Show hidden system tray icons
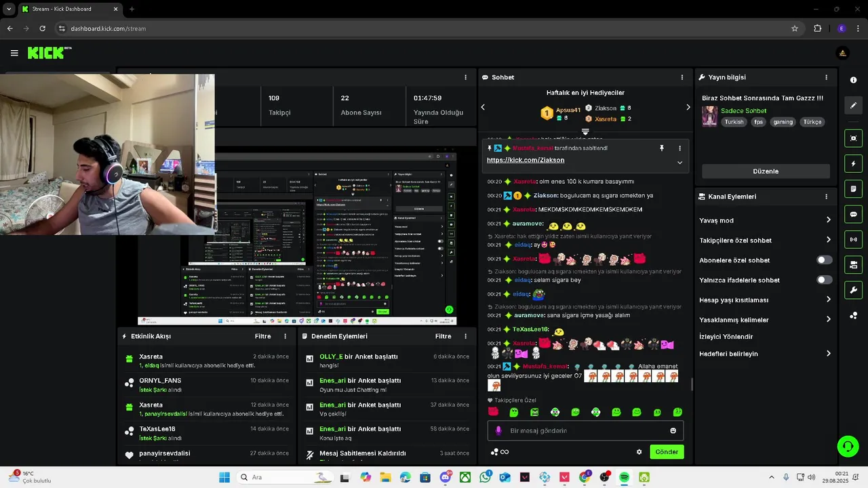The image size is (868, 488). point(771,477)
